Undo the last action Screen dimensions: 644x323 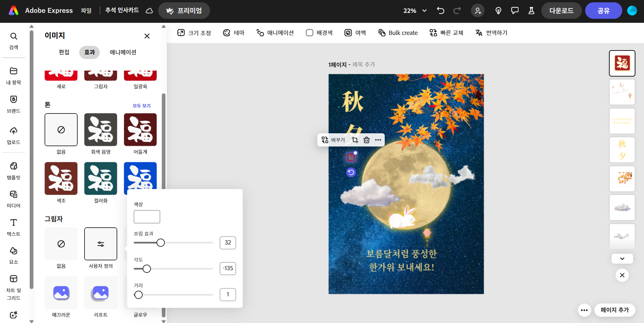[441, 11]
